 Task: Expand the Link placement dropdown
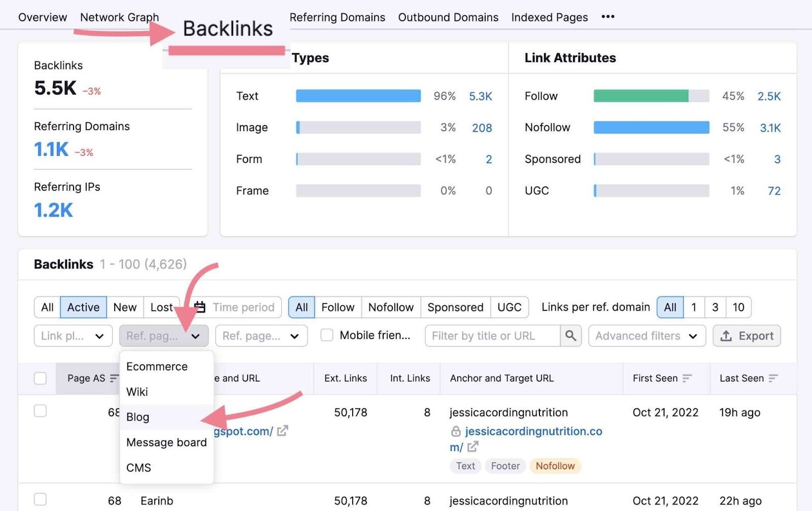point(73,336)
